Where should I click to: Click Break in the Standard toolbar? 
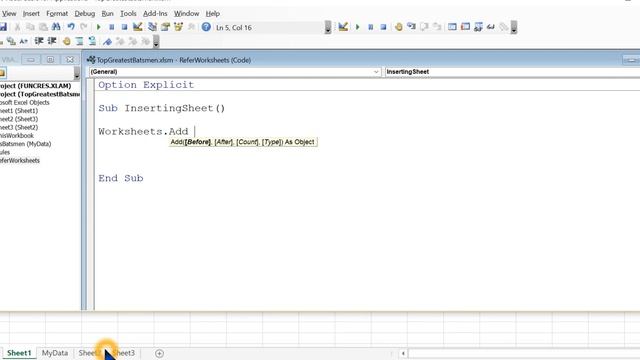(111, 27)
